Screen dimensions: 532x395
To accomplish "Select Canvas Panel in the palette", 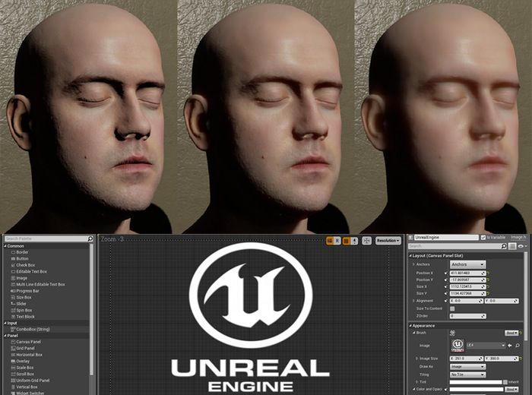I will tap(29, 342).
